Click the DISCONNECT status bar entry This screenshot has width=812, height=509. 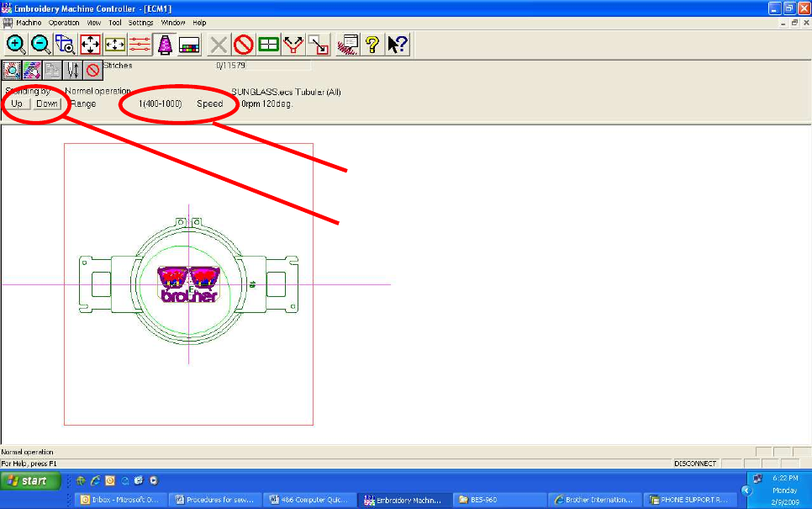(x=695, y=464)
